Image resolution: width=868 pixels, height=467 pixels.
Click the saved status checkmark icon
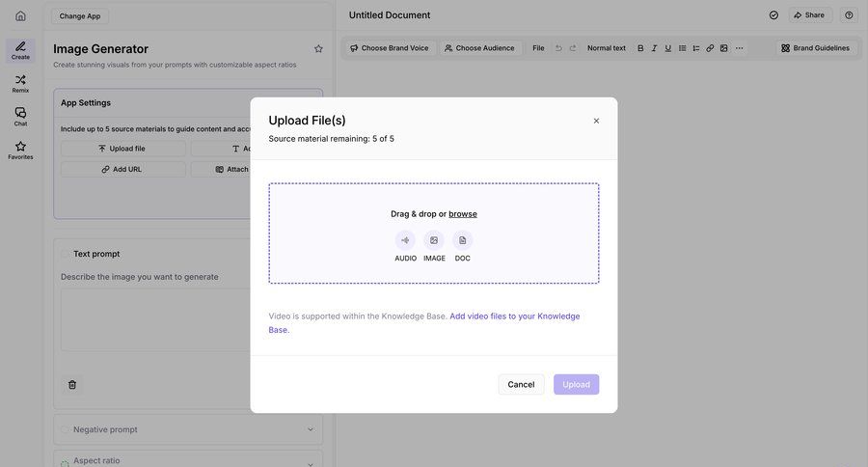773,15
